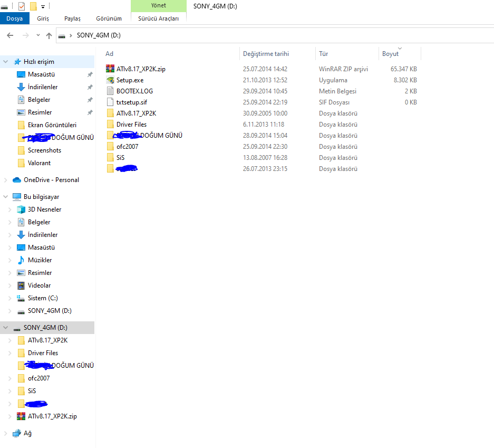The image size is (494, 448).
Task: Open Belgeler under Hızlı erişim
Action: coord(39,100)
